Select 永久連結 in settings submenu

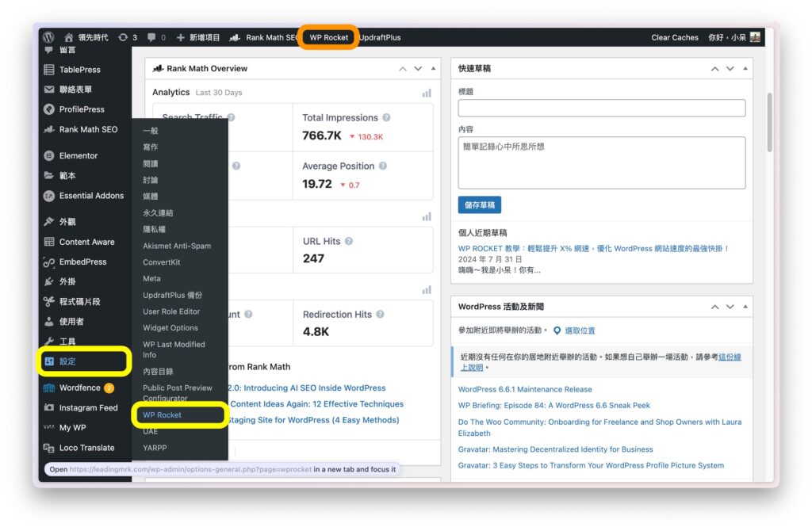click(158, 212)
